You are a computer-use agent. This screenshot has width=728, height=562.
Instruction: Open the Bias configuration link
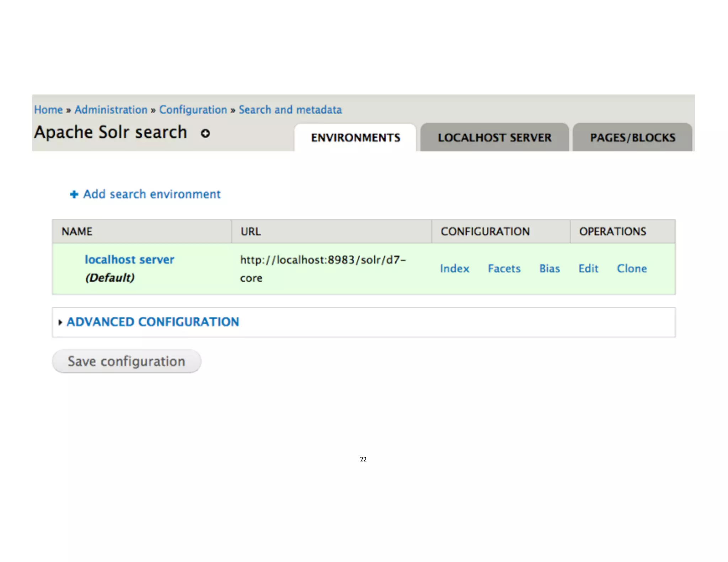[549, 269]
